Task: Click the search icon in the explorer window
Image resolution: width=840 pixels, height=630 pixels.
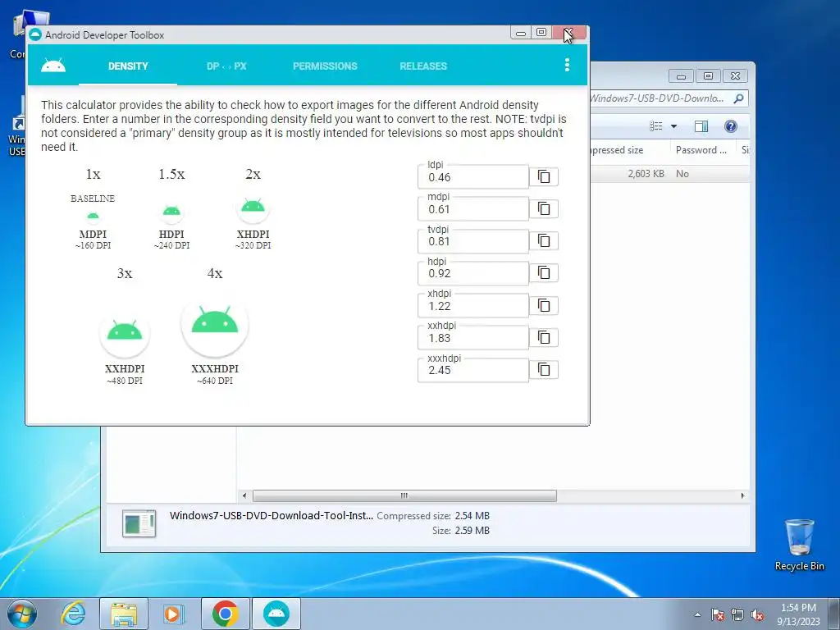Action: pyautogui.click(x=738, y=98)
